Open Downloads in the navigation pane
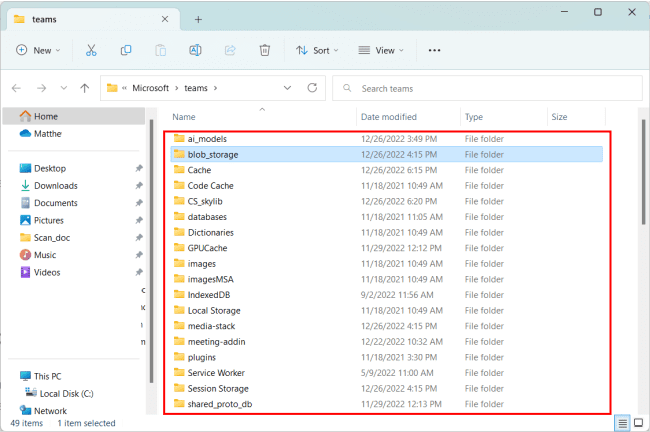Screen dimensions: 650x432 point(55,185)
